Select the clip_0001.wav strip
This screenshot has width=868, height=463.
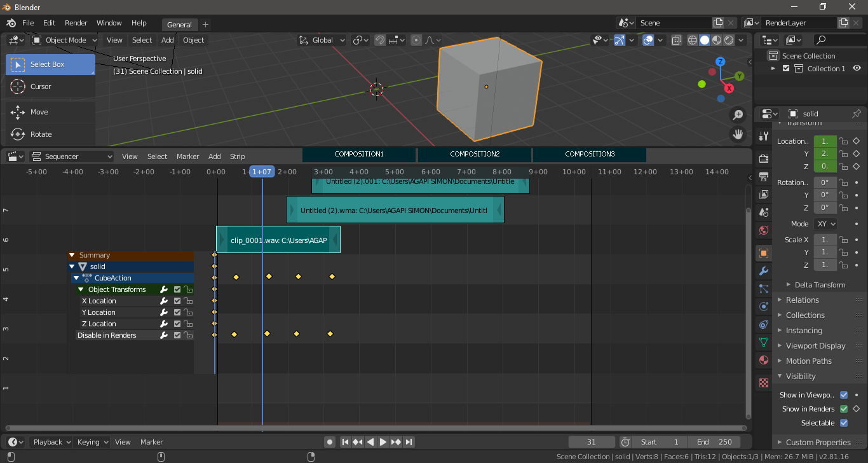pyautogui.click(x=278, y=240)
